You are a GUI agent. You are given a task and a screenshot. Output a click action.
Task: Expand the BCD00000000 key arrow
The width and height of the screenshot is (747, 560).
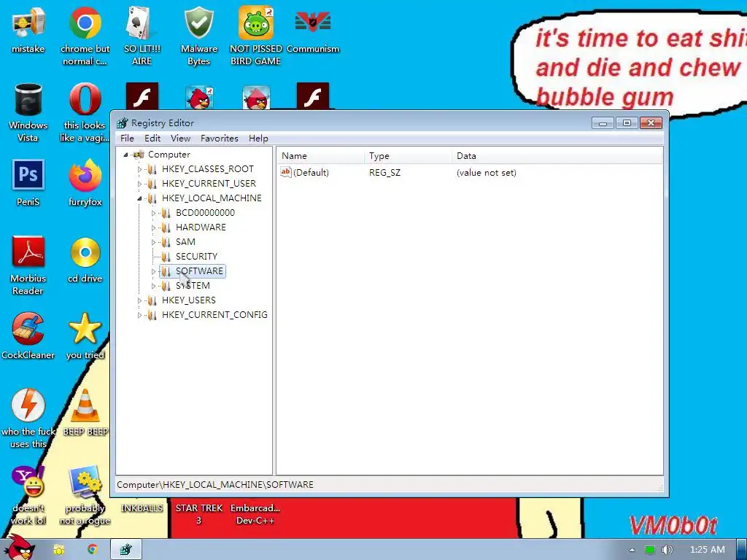coord(153,213)
